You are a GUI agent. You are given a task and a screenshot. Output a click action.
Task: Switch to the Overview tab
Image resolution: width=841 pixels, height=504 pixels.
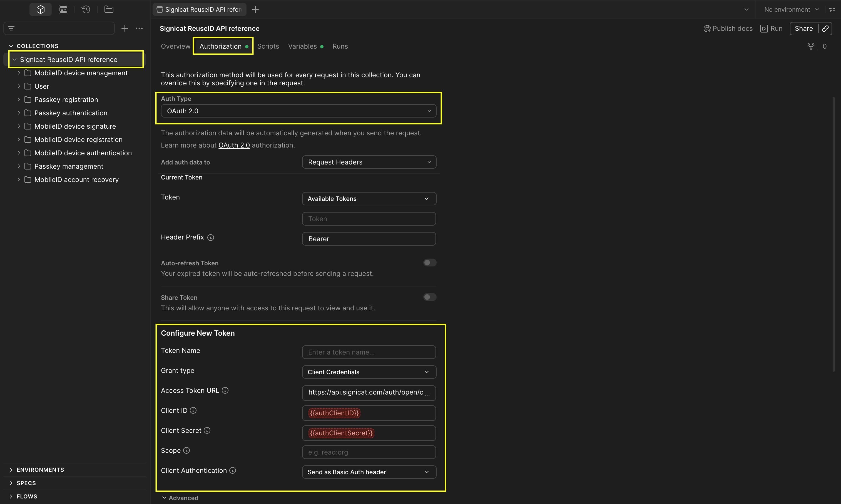176,46
